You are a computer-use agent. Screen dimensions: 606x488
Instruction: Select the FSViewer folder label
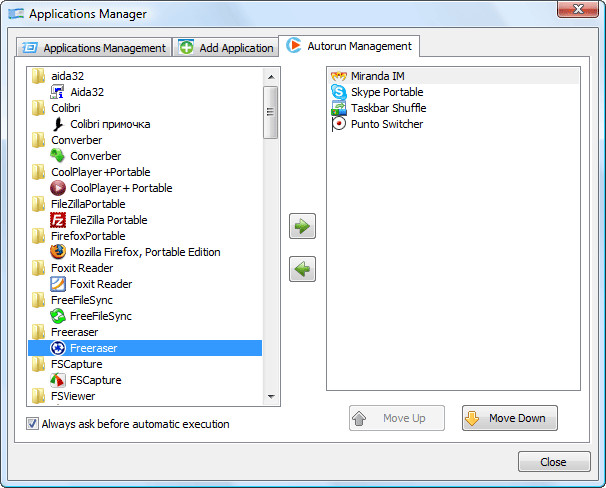click(73, 396)
